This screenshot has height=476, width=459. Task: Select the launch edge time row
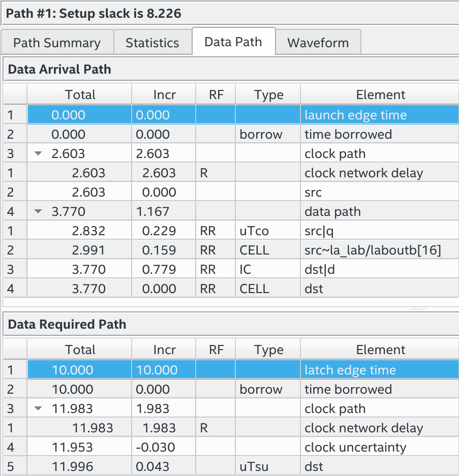click(x=355, y=115)
